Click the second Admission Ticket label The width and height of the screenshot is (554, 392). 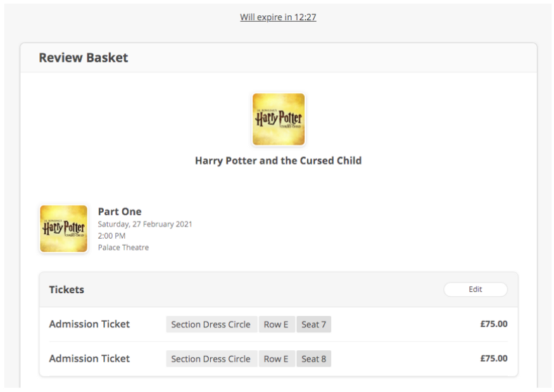pyautogui.click(x=89, y=358)
